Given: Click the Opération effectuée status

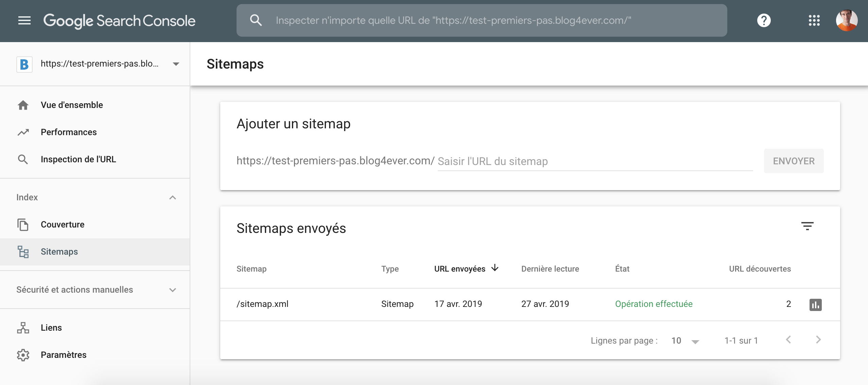Looking at the screenshot, I should pyautogui.click(x=654, y=304).
